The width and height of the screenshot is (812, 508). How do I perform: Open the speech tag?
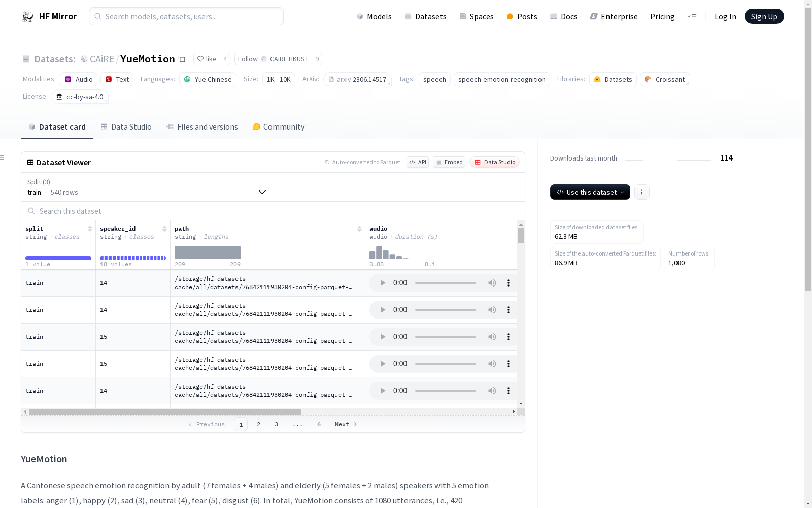click(434, 79)
